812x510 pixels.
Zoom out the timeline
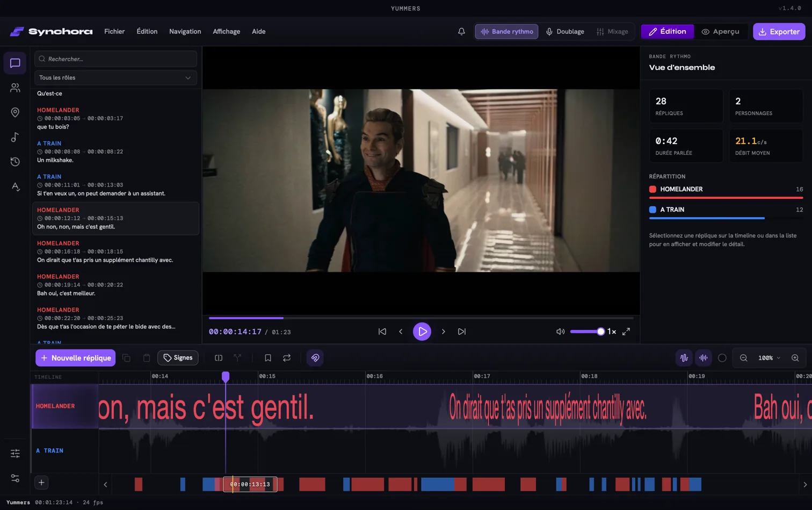[x=744, y=358]
